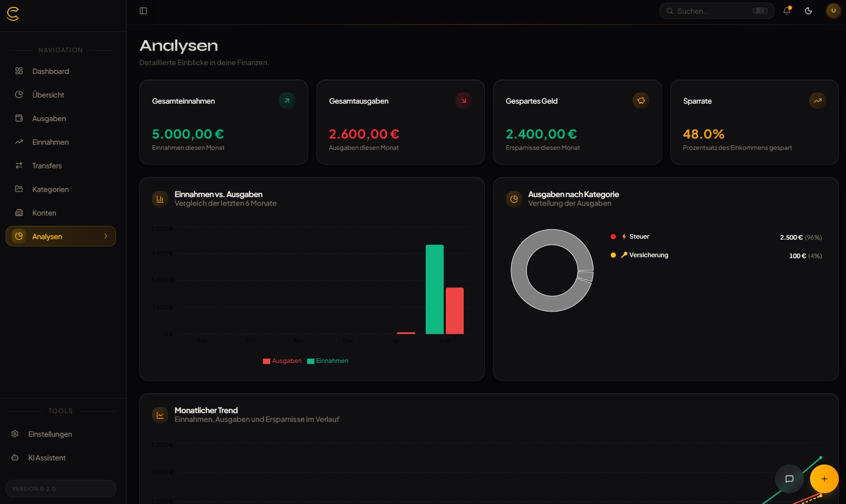Image resolution: width=846 pixels, height=504 pixels.
Task: Open the chat bubble button
Action: point(789,479)
